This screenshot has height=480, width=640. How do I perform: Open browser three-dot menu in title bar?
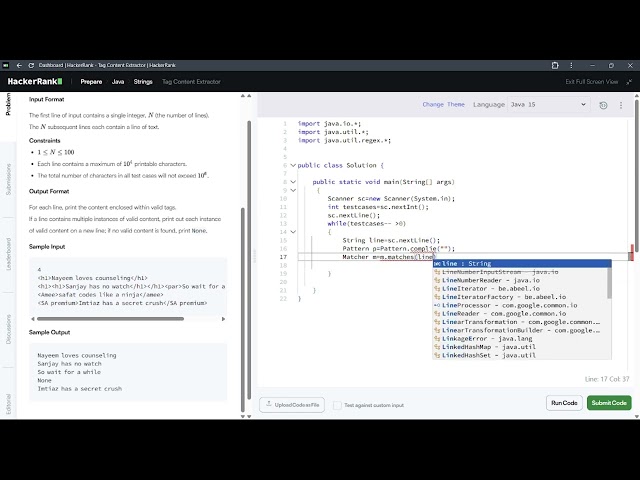point(571,65)
